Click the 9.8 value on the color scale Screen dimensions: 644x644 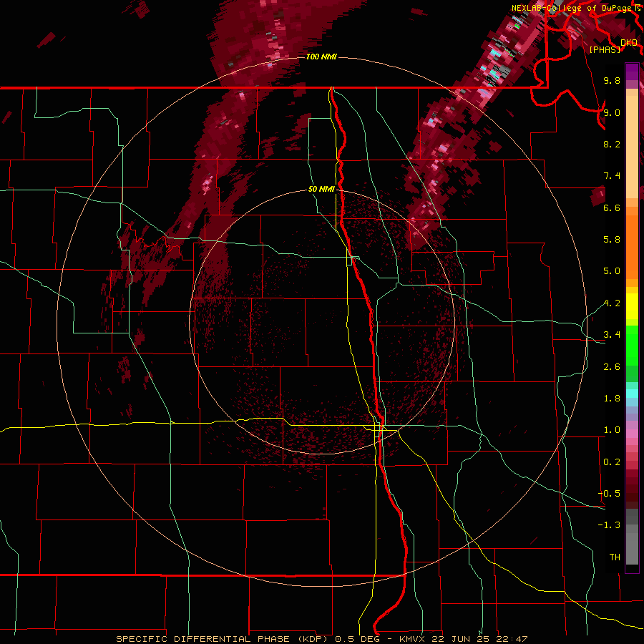point(612,81)
